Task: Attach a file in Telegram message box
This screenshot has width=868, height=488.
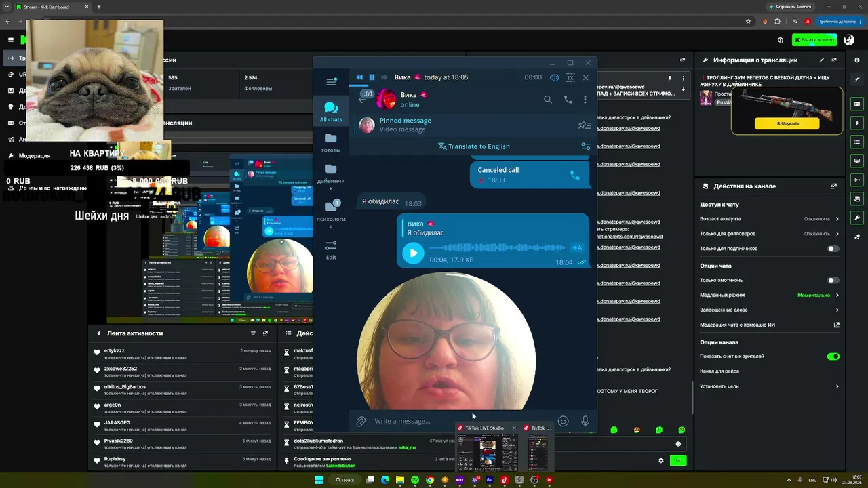Action: tap(361, 421)
